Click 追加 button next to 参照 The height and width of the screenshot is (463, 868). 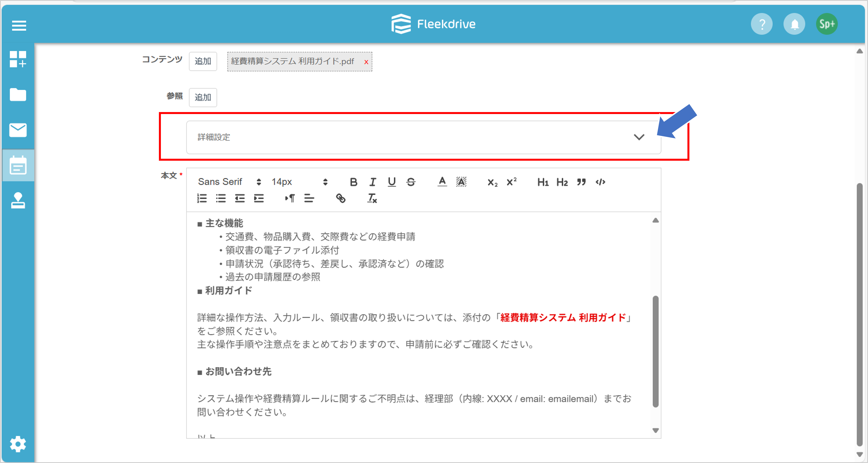(203, 97)
